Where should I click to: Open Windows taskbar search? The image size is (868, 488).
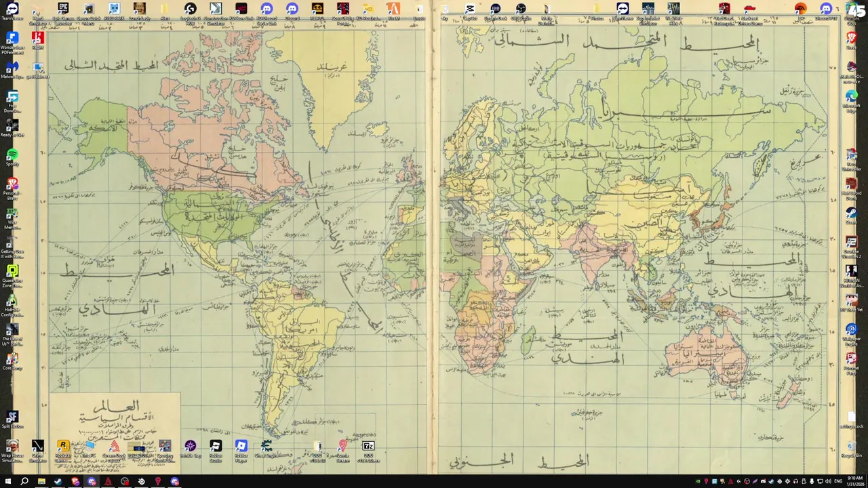[24, 481]
